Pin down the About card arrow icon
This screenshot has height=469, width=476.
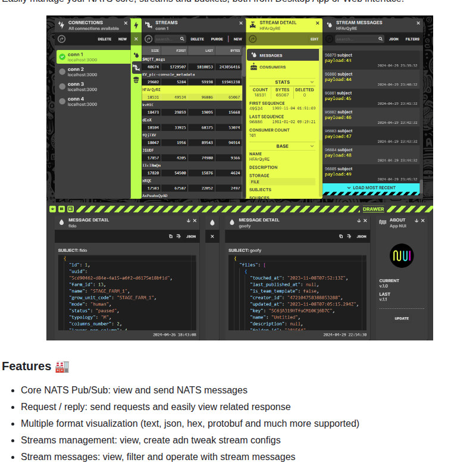(x=416, y=221)
